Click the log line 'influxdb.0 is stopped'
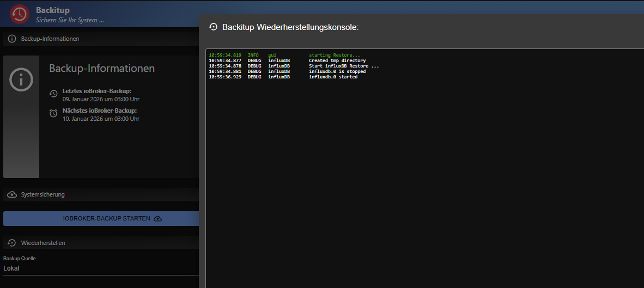 tap(337, 71)
